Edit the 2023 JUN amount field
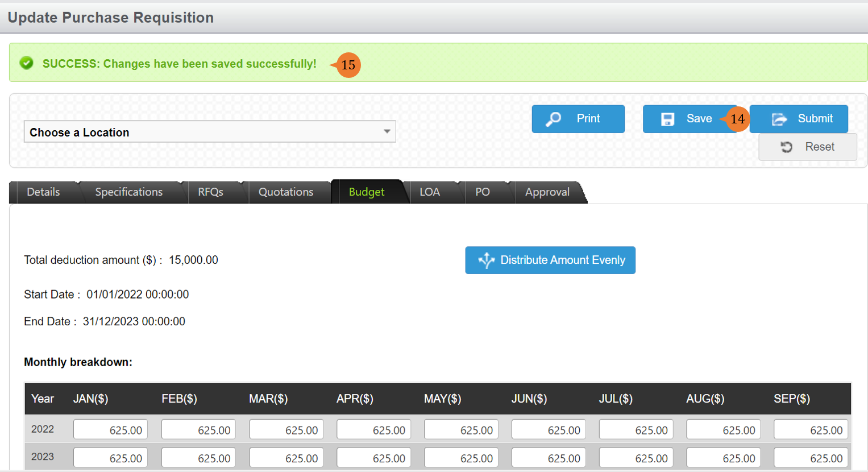868x472 pixels. tap(549, 458)
